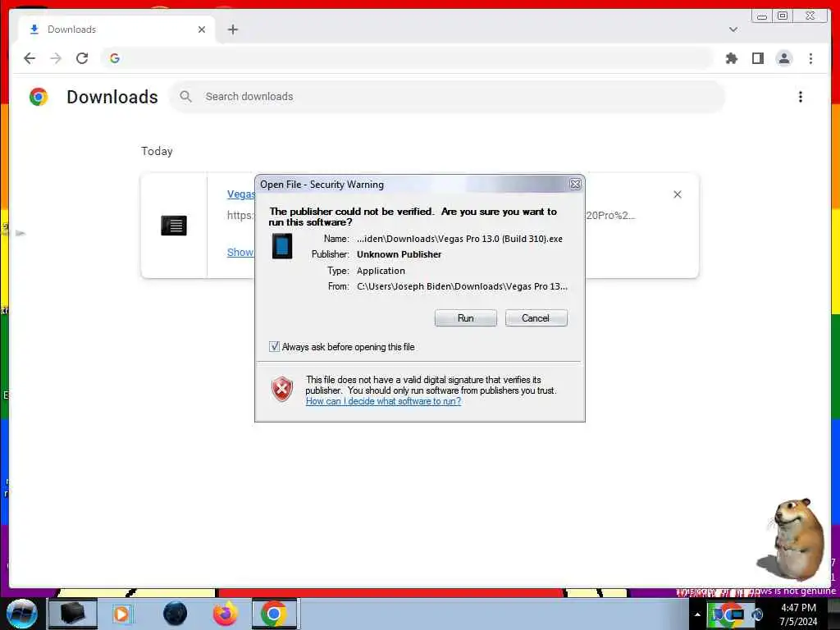Open the Extensions puzzle icon
This screenshot has width=840, height=630.
[731, 58]
